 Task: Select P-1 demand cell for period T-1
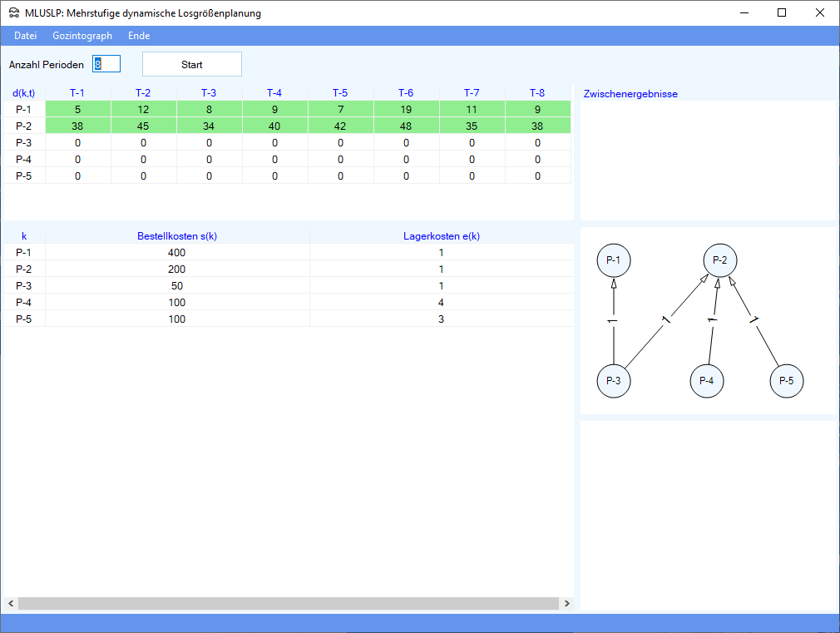tap(77, 109)
